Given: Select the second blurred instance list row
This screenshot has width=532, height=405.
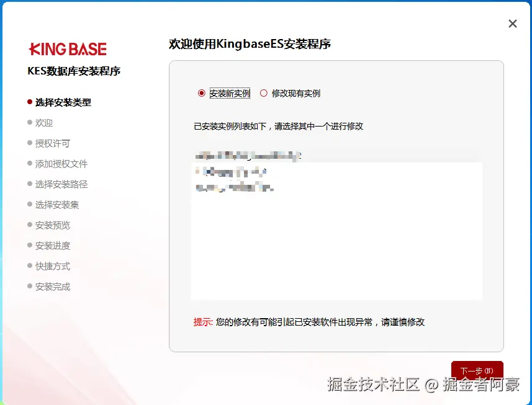Looking at the screenshot, I should [x=336, y=172].
